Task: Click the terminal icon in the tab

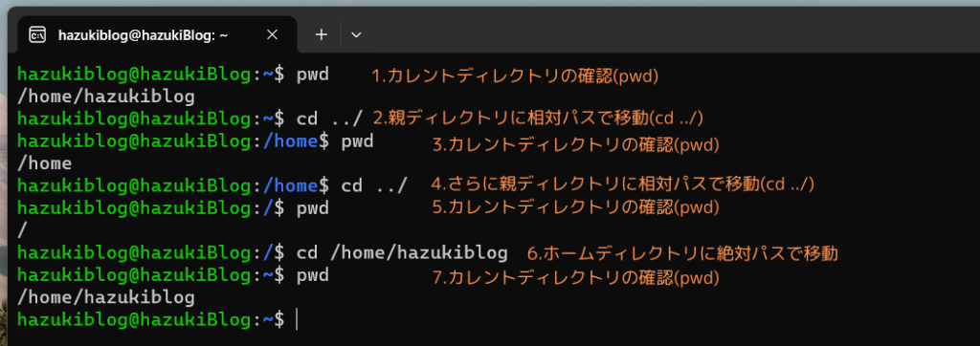Action: [x=37, y=35]
